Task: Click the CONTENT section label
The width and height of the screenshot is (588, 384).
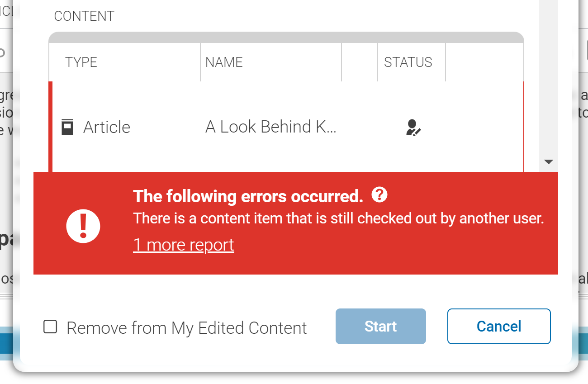Action: (x=84, y=16)
